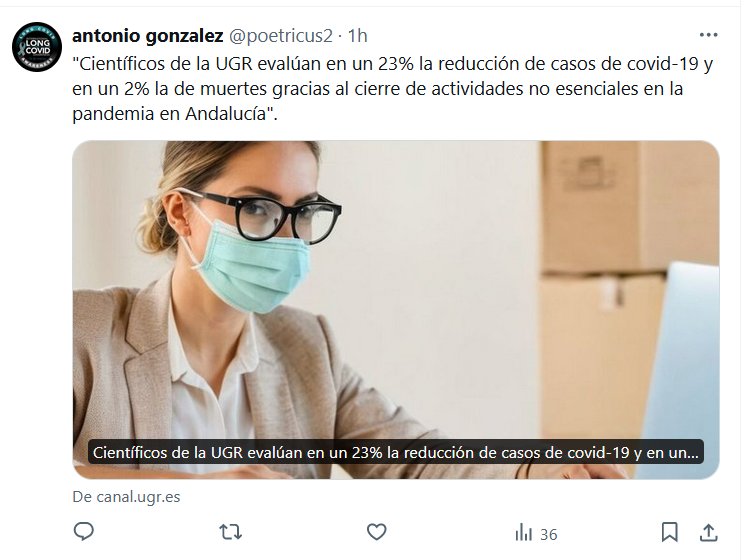This screenshot has height=560, width=748.
Task: Open the tweet via the 1h timestamp
Action: [x=357, y=36]
